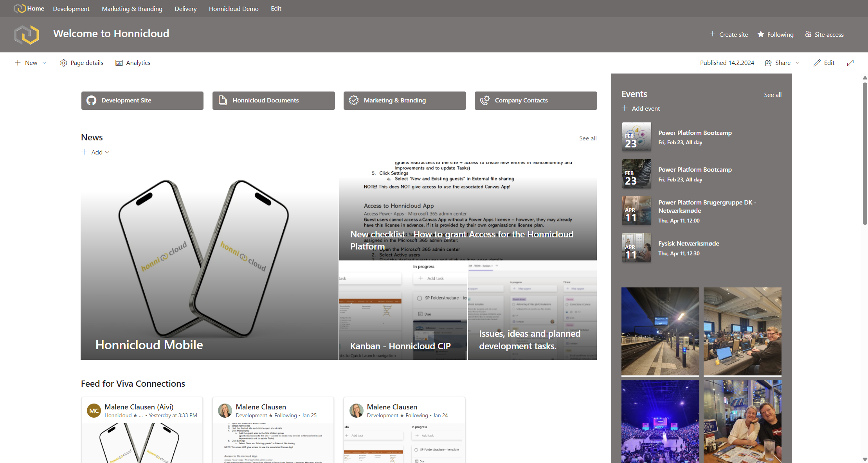Open Page details gear icon
This screenshot has height=463, width=868.
tap(63, 63)
